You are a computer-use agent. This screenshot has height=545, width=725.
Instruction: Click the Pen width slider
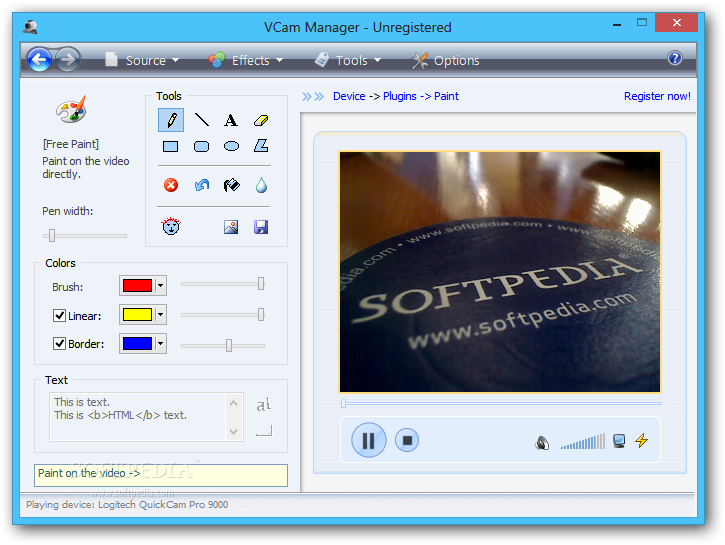click(85, 236)
